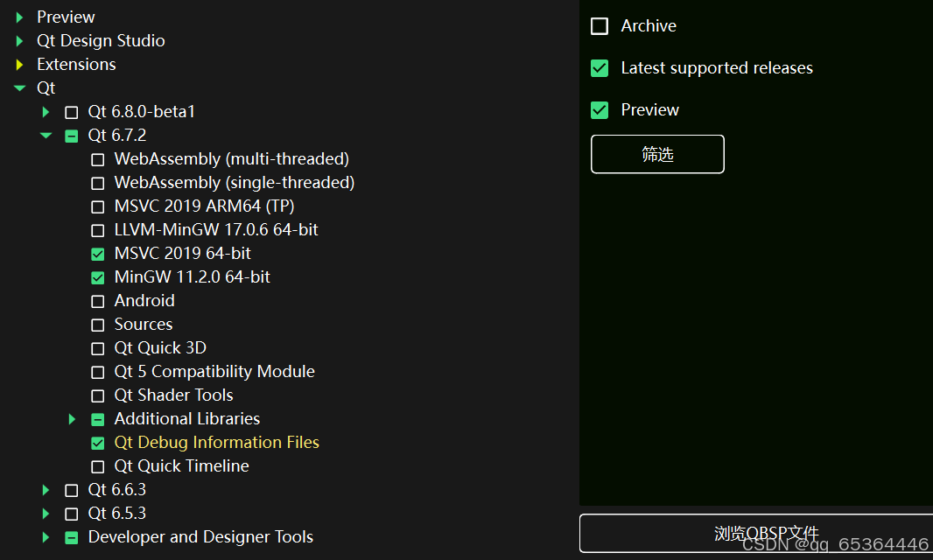Click the top-level Qt label
This screenshot has width=933, height=560.
click(46, 88)
